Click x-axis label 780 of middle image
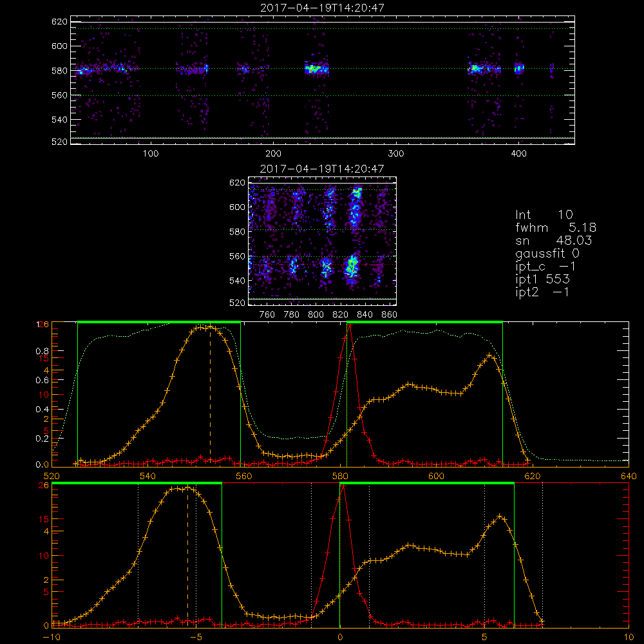This screenshot has width=644, height=644. 292,315
